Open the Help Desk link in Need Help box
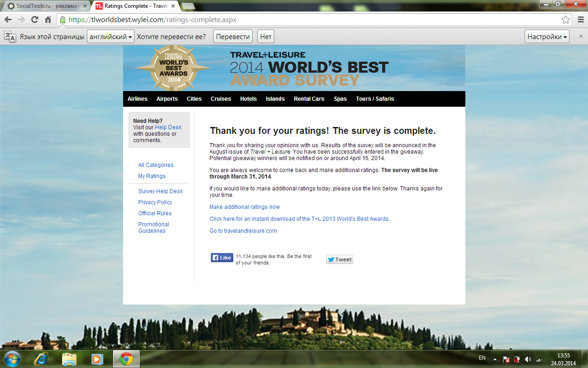This screenshot has width=588, height=368. pyautogui.click(x=168, y=127)
